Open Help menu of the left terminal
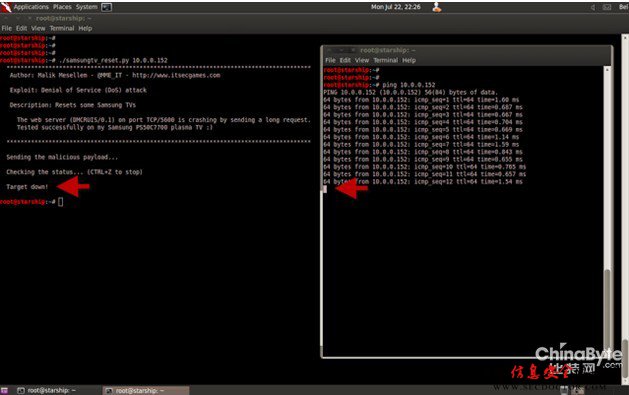 85,28
